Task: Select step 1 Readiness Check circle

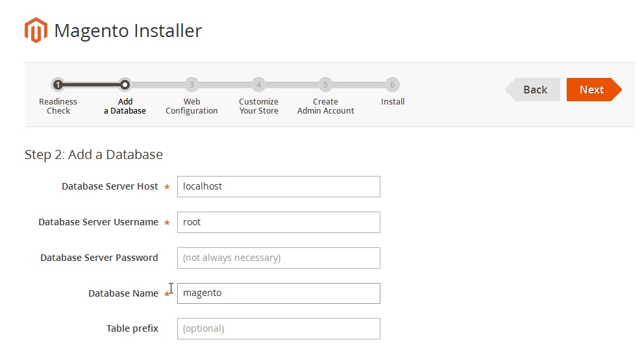Action: 58,84
